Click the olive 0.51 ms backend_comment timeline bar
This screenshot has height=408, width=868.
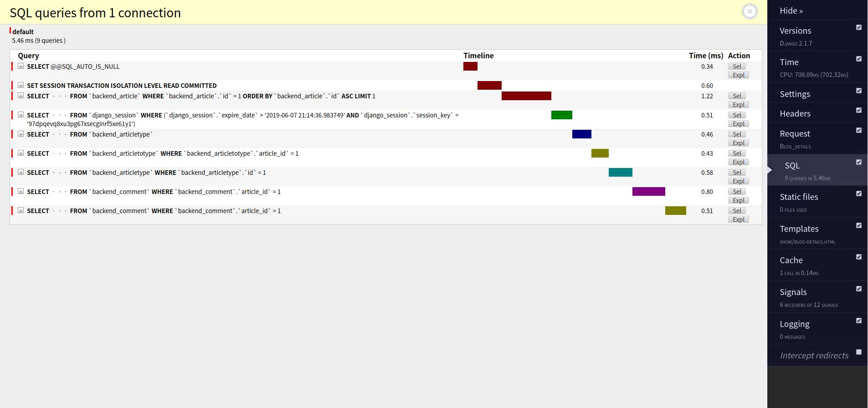coord(675,210)
